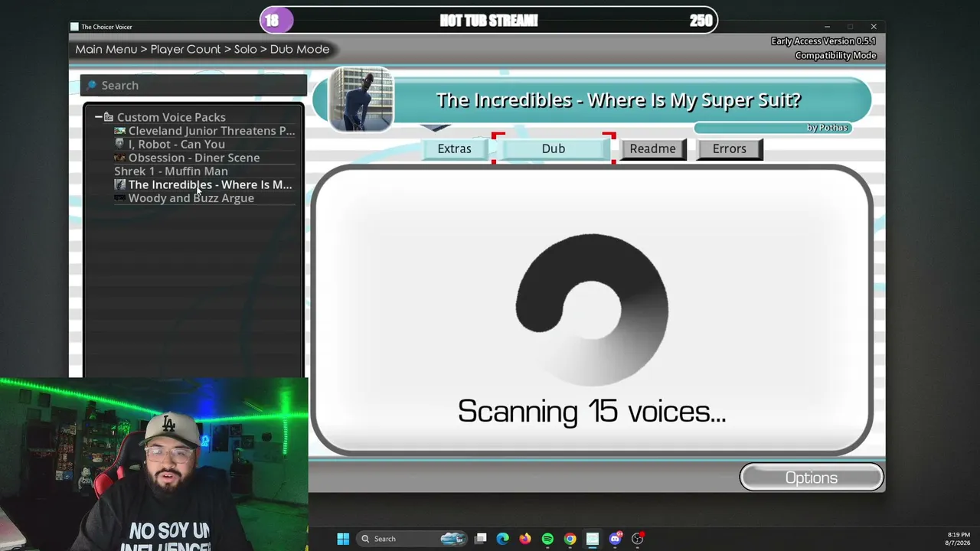Go back to Main Menu breadcrumb
This screenshot has height=551, width=980.
pyautogui.click(x=106, y=49)
